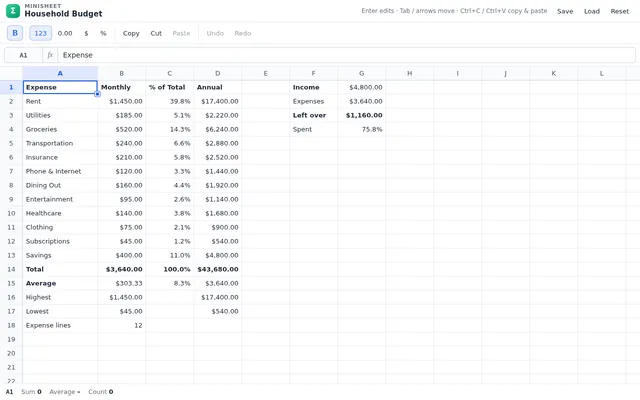Apply the % percent format
The height and width of the screenshot is (400, 640).
(x=103, y=33)
